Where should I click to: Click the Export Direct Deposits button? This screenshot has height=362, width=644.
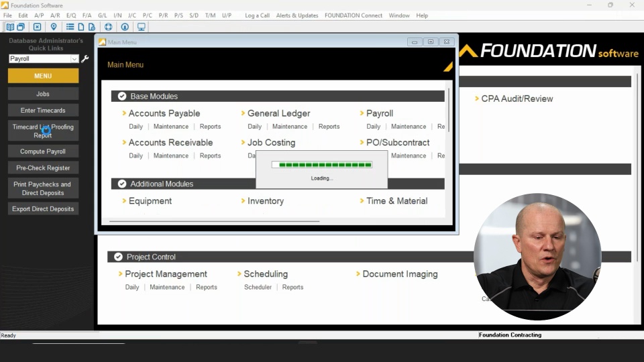[43, 208]
